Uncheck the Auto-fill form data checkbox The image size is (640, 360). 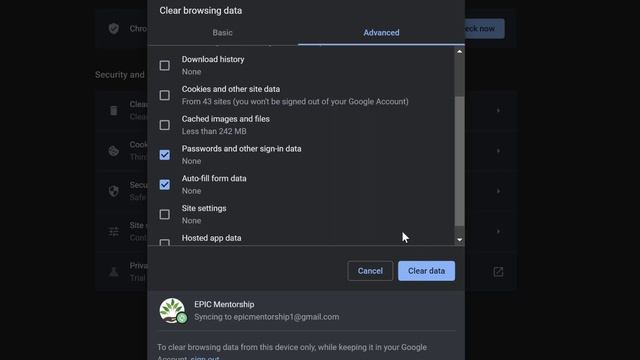coord(164,184)
